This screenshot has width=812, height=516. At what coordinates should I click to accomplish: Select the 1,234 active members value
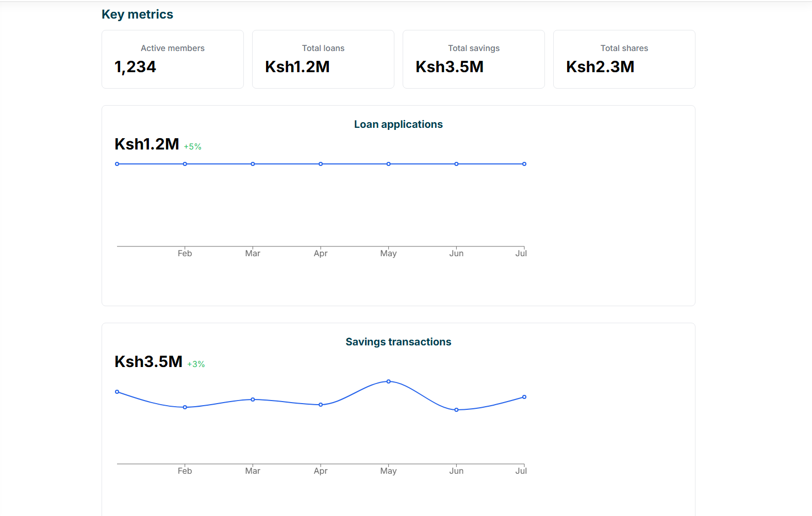(135, 67)
